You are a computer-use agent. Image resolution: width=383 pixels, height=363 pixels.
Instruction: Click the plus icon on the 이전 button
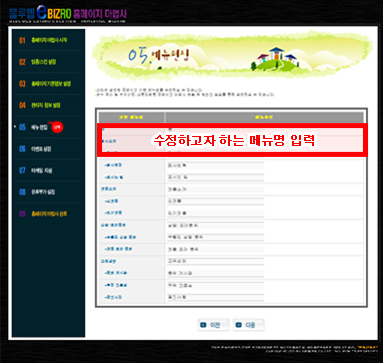point(203,325)
